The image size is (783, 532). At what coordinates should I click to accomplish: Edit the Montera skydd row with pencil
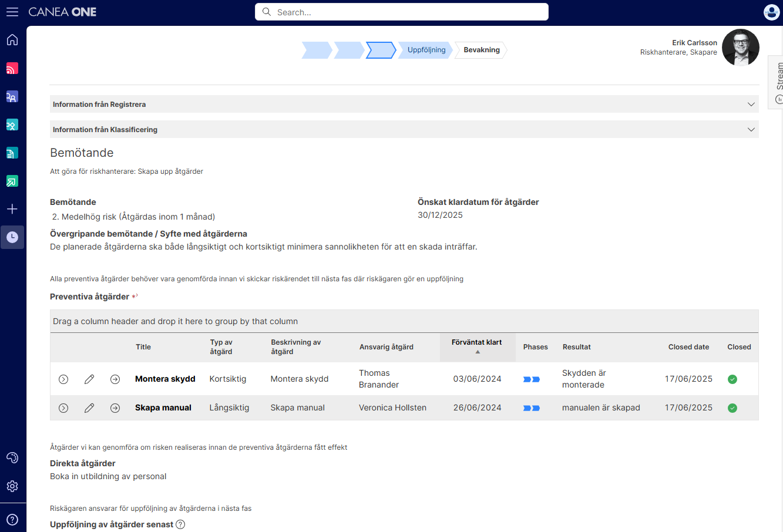pyautogui.click(x=89, y=379)
